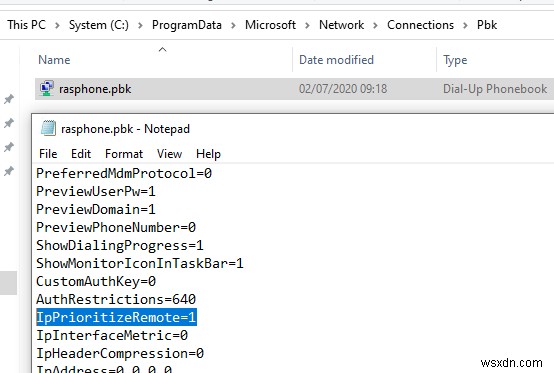
Task: Open the Notepad File menu
Action: pyautogui.click(x=48, y=154)
